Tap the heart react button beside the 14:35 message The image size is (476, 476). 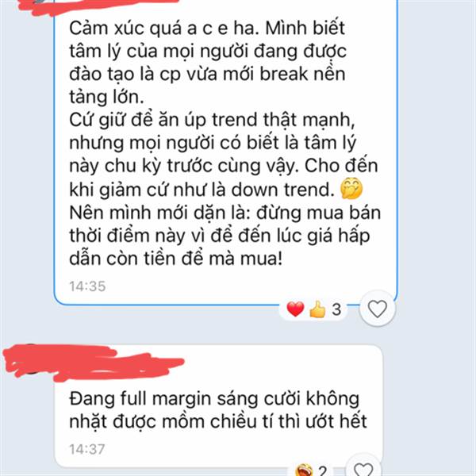378,309
